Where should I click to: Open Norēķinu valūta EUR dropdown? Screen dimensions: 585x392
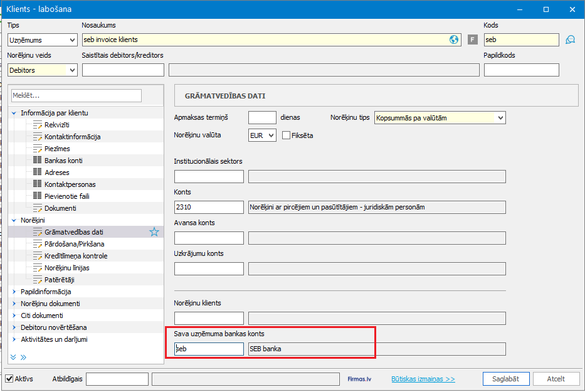(262, 135)
